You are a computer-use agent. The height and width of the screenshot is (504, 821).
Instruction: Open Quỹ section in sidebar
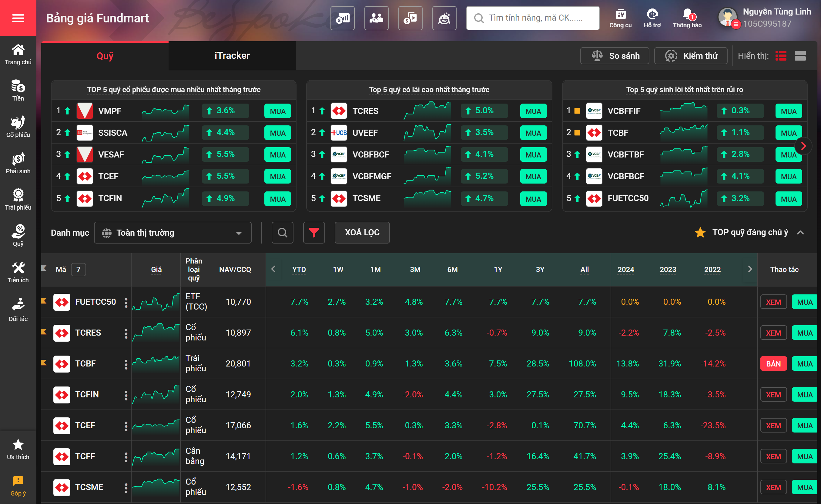pos(18,236)
